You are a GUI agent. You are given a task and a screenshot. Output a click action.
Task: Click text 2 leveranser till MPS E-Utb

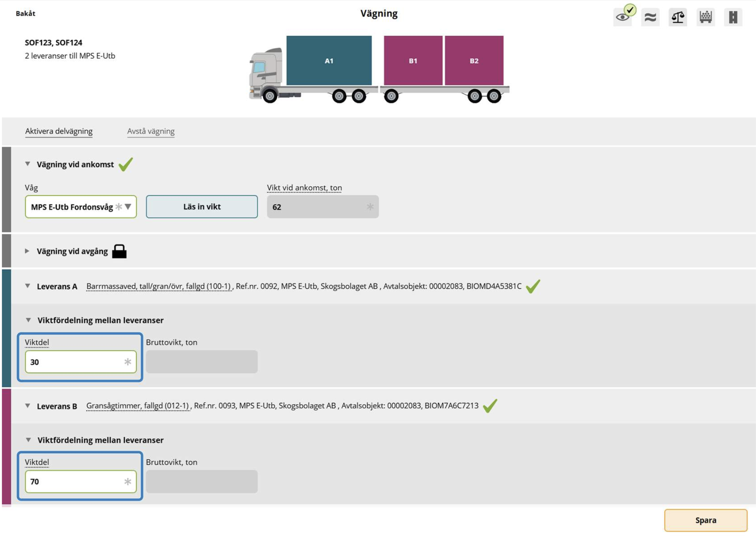70,56
